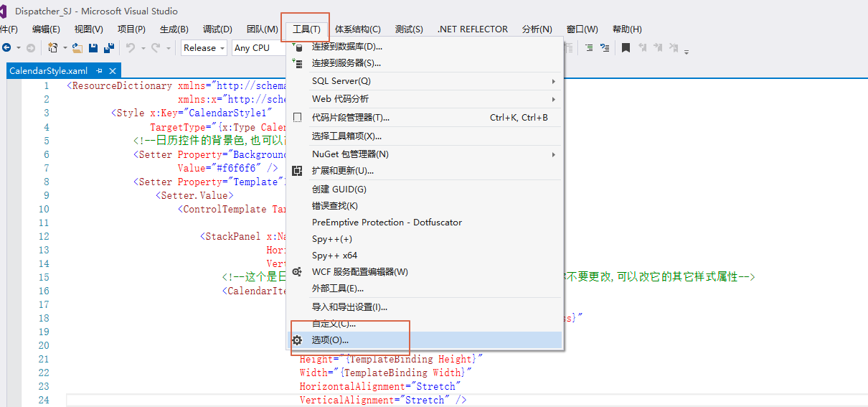Viewport: 868px width, 407px height.
Task: Go to next bookmark icon
Action: [658, 48]
